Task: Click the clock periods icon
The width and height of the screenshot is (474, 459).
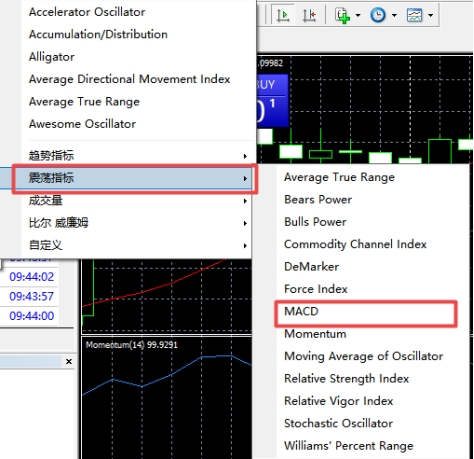Action: tap(378, 15)
